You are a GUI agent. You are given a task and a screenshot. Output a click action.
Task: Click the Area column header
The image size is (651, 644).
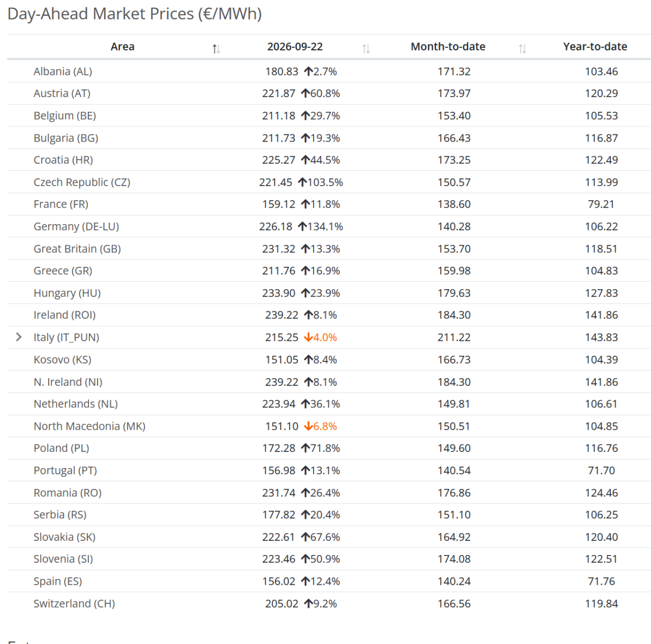coord(123,47)
